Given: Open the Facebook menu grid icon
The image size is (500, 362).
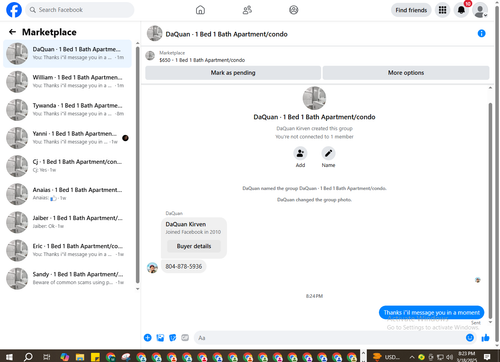Looking at the screenshot, I should (442, 10).
